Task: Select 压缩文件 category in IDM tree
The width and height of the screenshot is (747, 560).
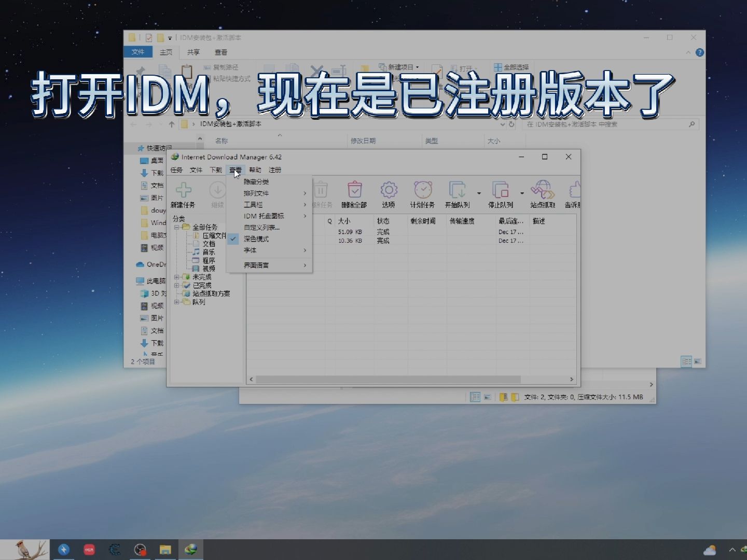Action: pos(214,235)
